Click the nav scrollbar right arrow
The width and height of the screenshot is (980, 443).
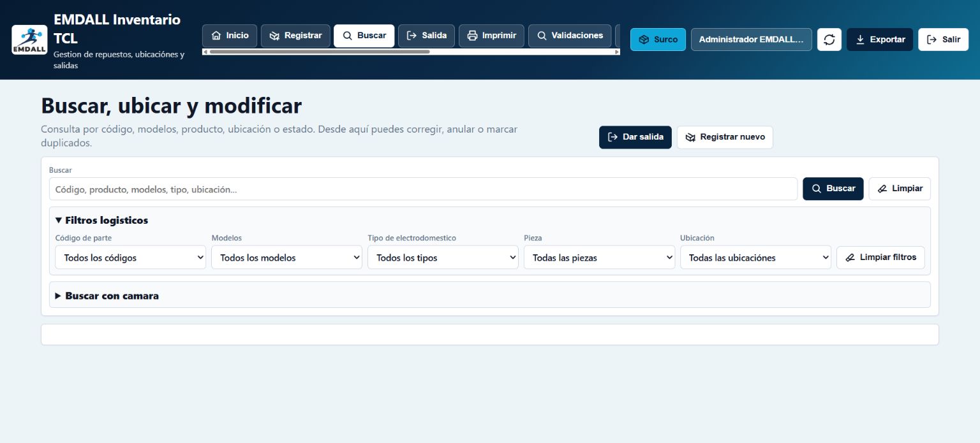click(617, 52)
